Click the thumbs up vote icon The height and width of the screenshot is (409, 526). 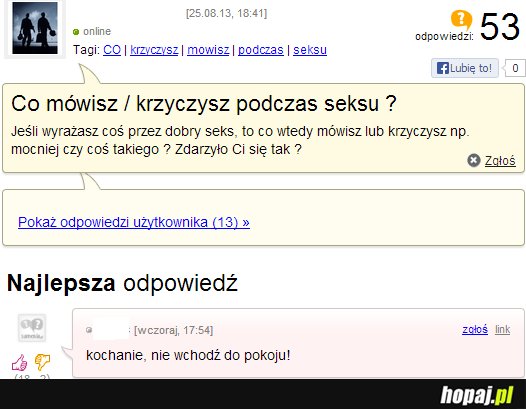(x=19, y=362)
